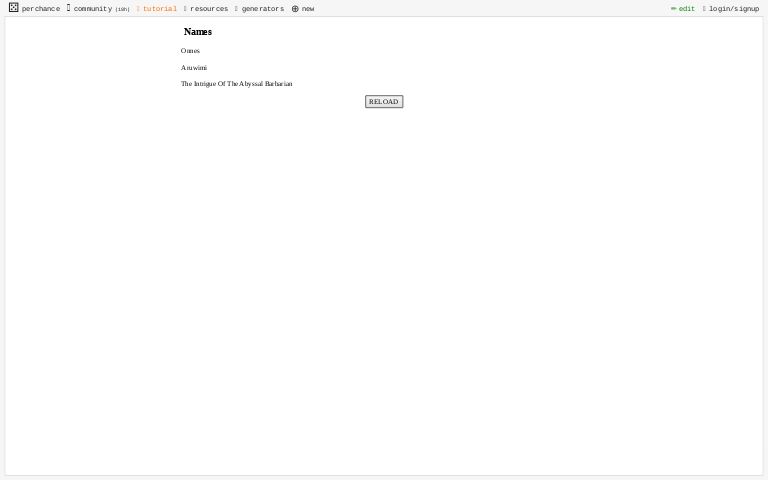
Task: Open the login/signup text link
Action: (734, 9)
